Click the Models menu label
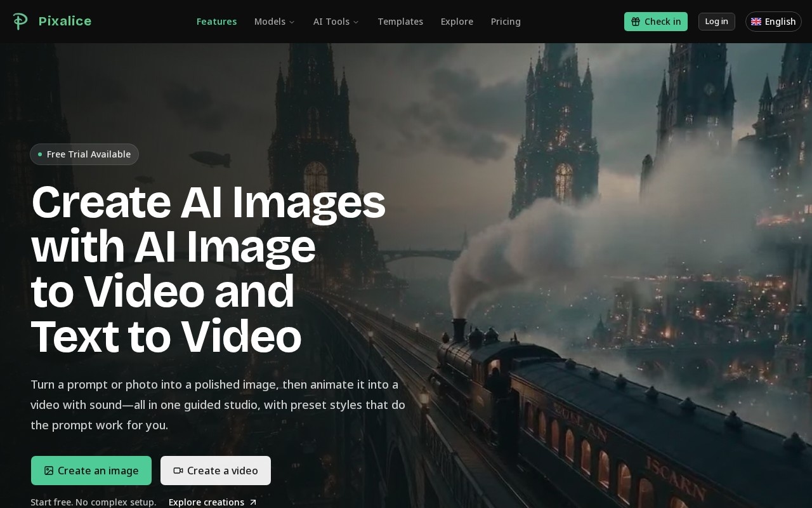Image resolution: width=812 pixels, height=508 pixels. [x=270, y=22]
